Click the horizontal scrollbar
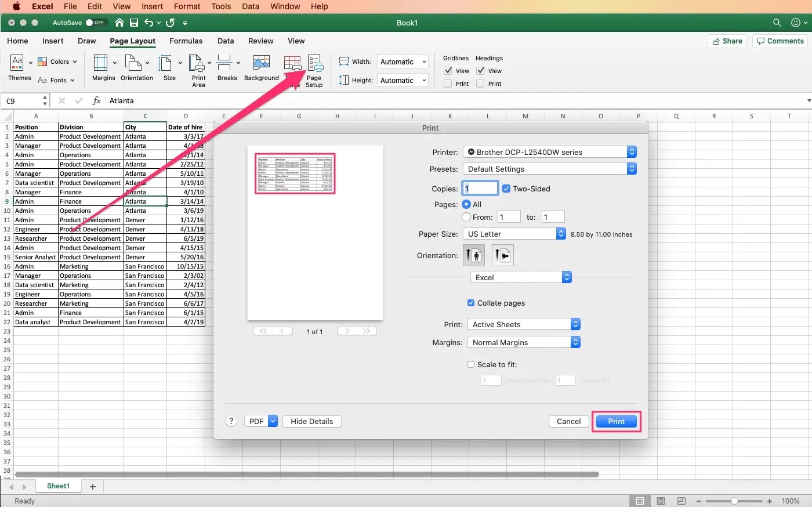 307,474
